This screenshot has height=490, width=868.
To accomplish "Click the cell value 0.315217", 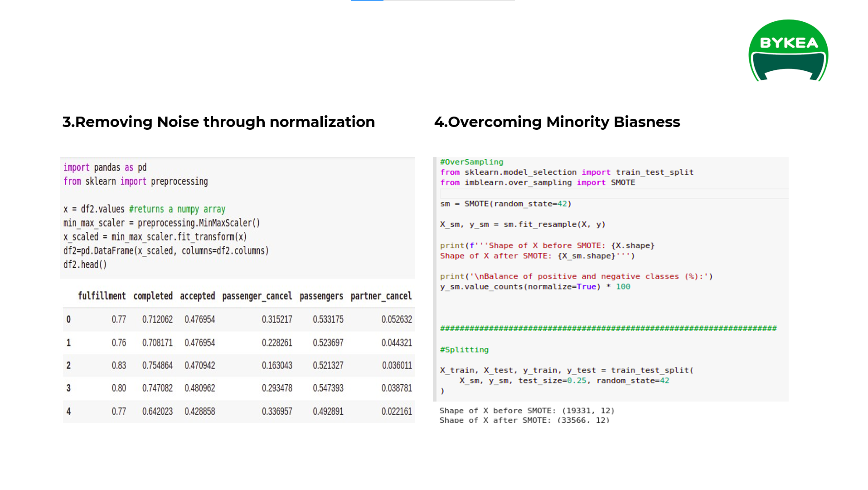I will click(x=277, y=319).
